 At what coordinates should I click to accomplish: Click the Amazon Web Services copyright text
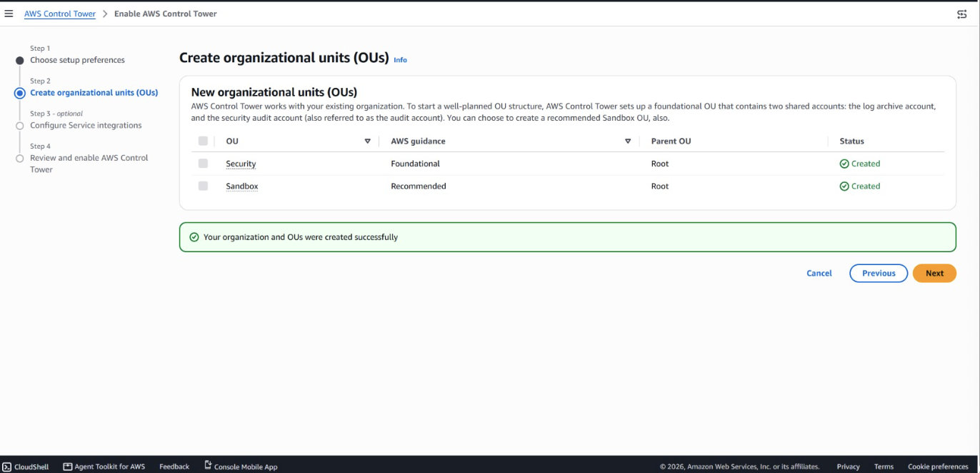point(739,467)
